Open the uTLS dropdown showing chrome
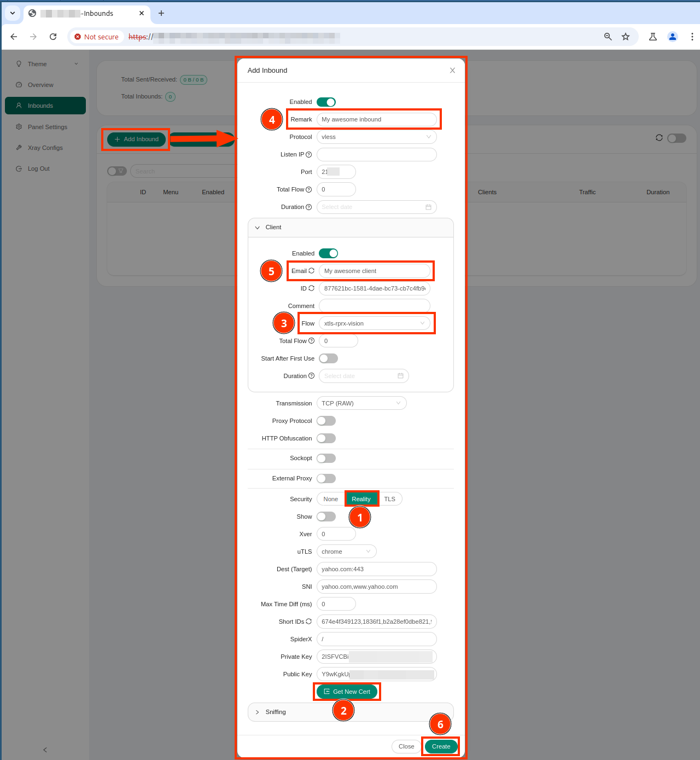This screenshot has height=760, width=700. point(346,552)
